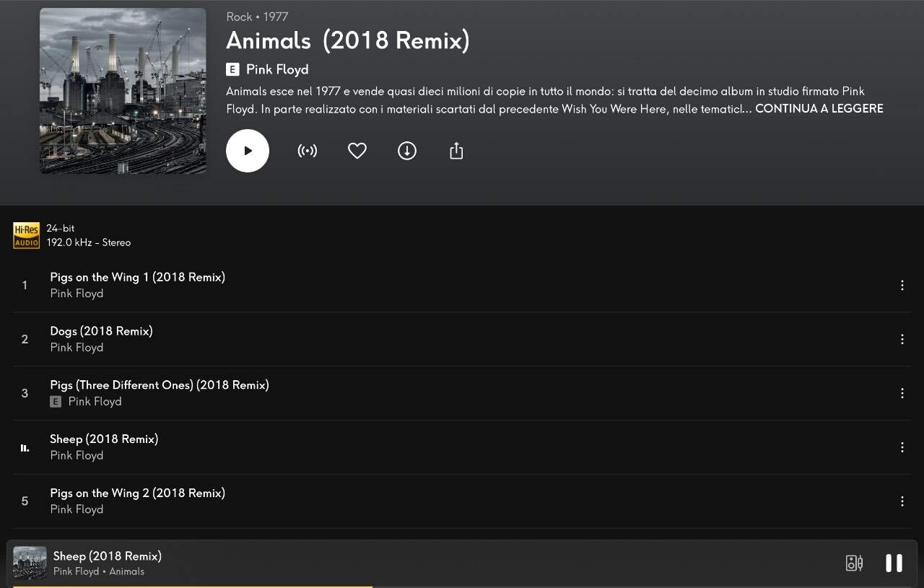The width and height of the screenshot is (924, 588).
Task: Play track Dogs (2018 Remix)
Action: pos(101,331)
